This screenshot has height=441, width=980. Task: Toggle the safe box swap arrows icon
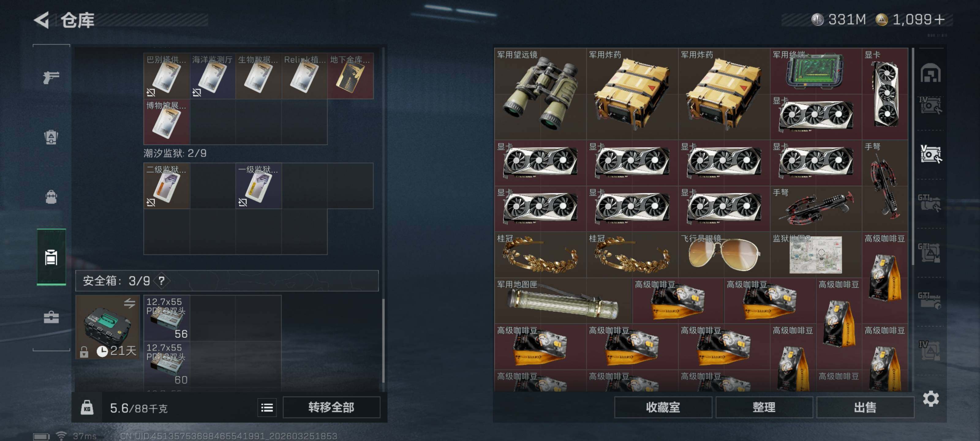tap(129, 303)
